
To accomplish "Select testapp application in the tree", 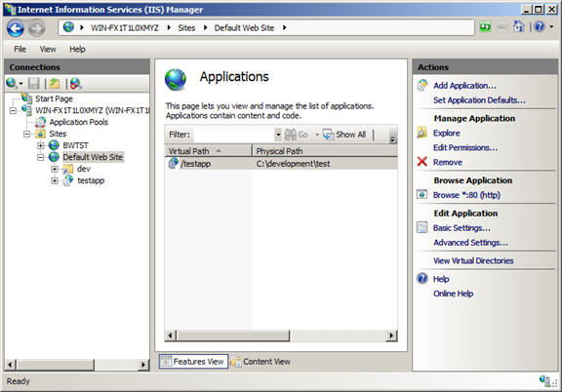I will click(x=91, y=180).
